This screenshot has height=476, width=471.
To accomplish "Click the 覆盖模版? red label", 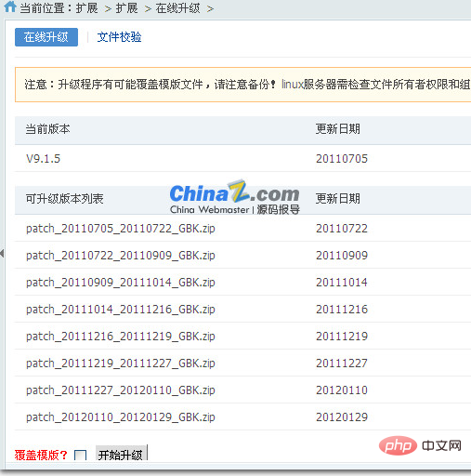I will click(41, 455).
